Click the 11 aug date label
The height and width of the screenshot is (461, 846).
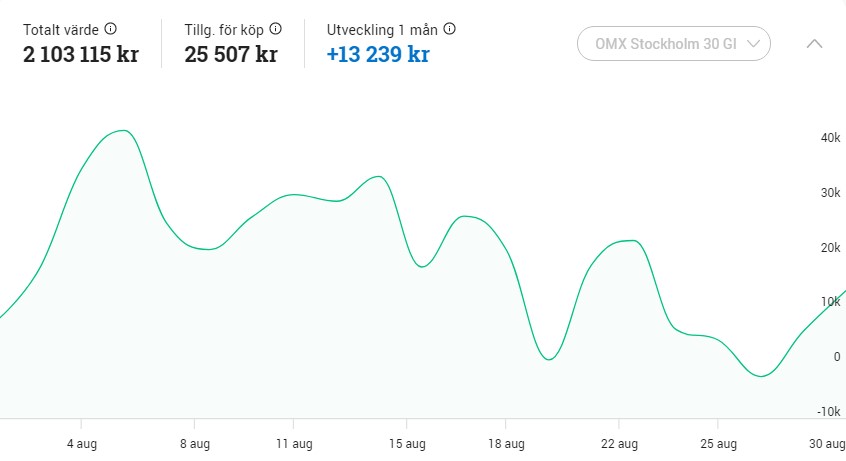point(295,444)
